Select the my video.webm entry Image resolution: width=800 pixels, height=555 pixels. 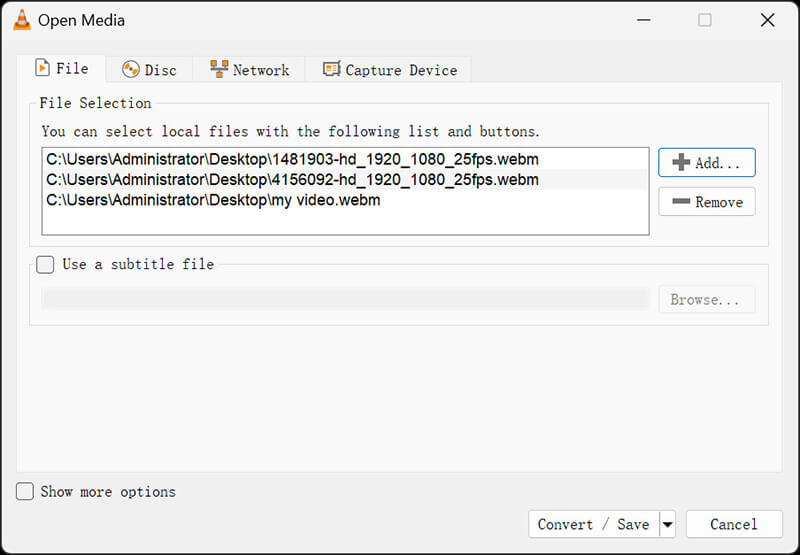tap(345, 200)
